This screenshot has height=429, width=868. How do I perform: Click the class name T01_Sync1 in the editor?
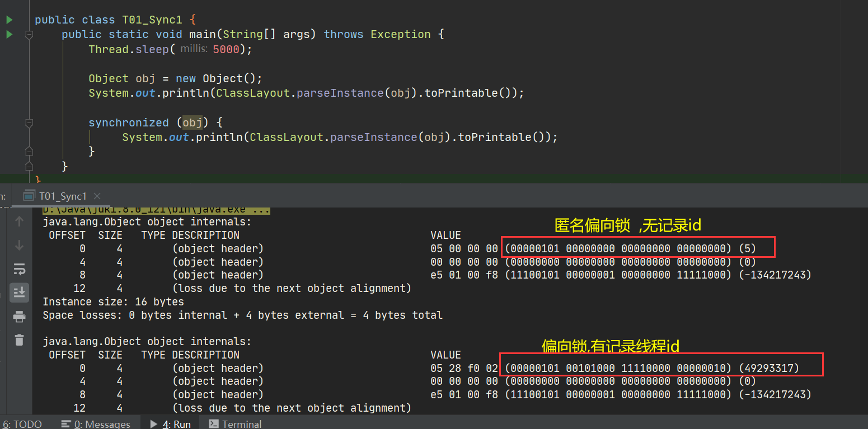[152, 20]
